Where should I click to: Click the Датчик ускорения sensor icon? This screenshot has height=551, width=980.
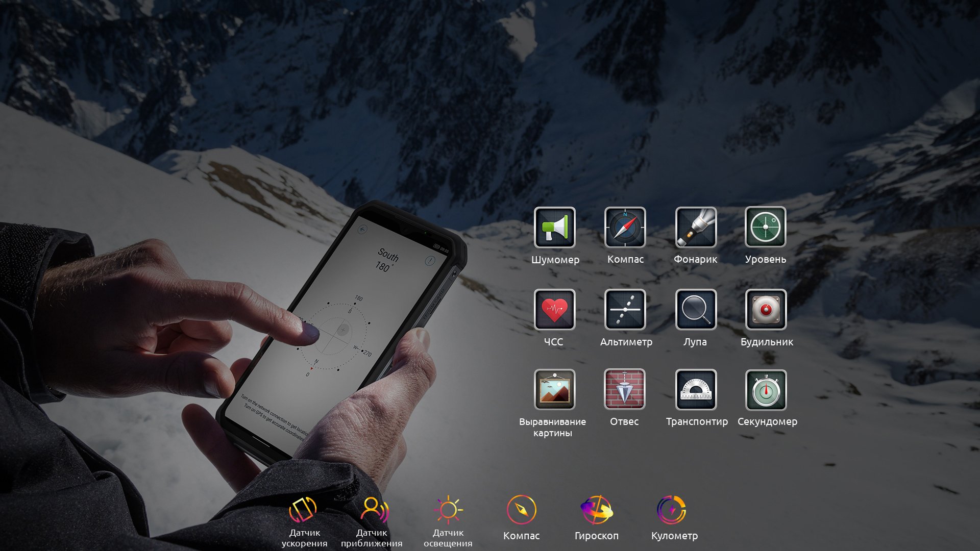pyautogui.click(x=303, y=510)
